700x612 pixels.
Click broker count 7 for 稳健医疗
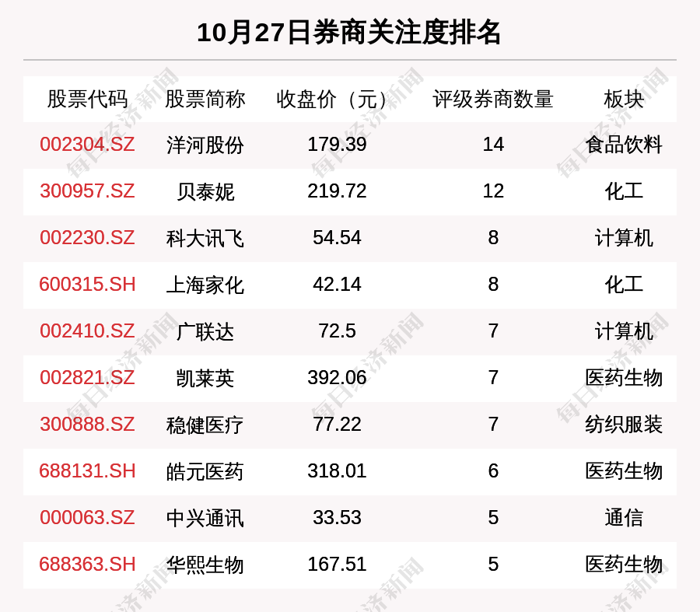[x=493, y=424]
